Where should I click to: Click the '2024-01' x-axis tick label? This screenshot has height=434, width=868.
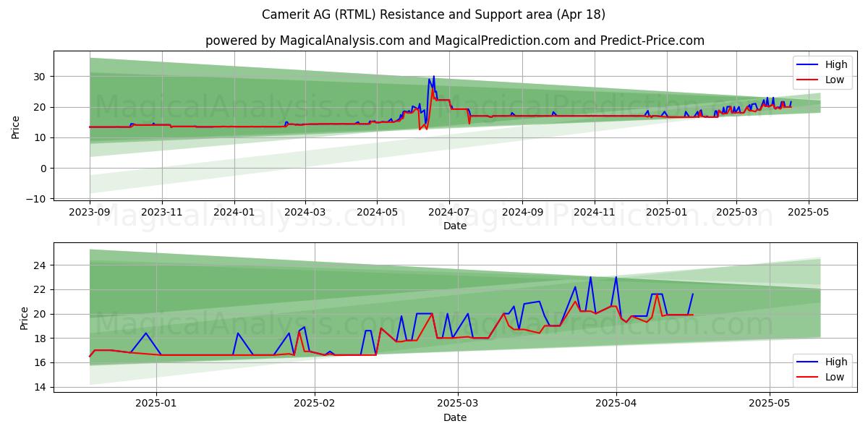(234, 214)
